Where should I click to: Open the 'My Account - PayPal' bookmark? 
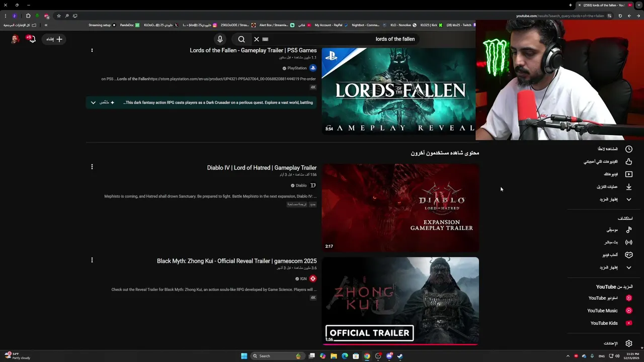pos(331,25)
